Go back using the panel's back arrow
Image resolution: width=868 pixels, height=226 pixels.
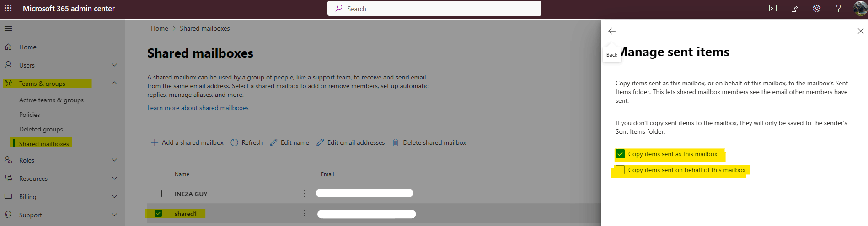tap(612, 31)
